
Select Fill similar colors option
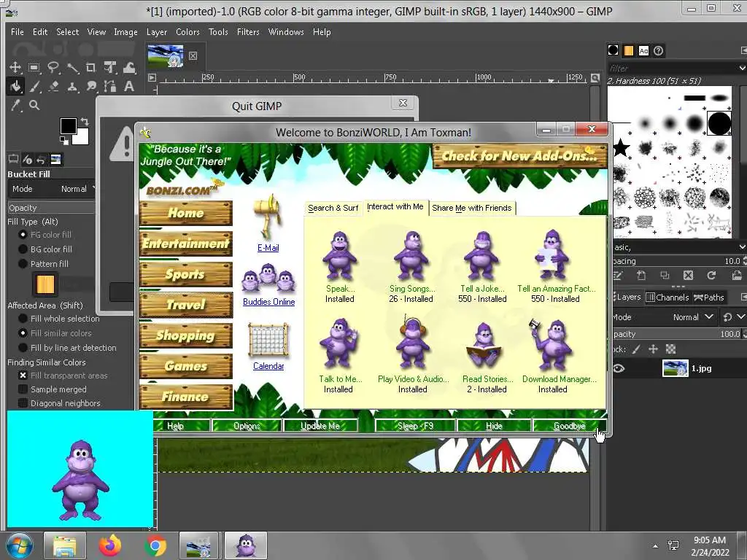pos(23,332)
